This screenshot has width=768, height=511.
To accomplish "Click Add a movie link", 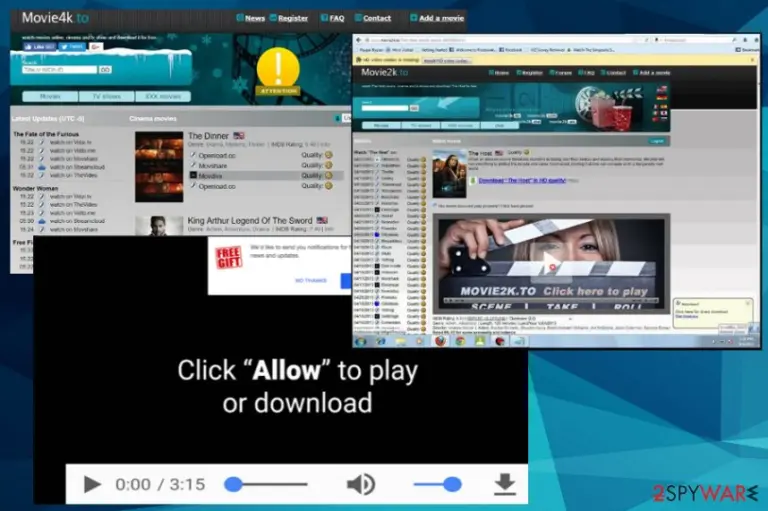I will tap(441, 18).
